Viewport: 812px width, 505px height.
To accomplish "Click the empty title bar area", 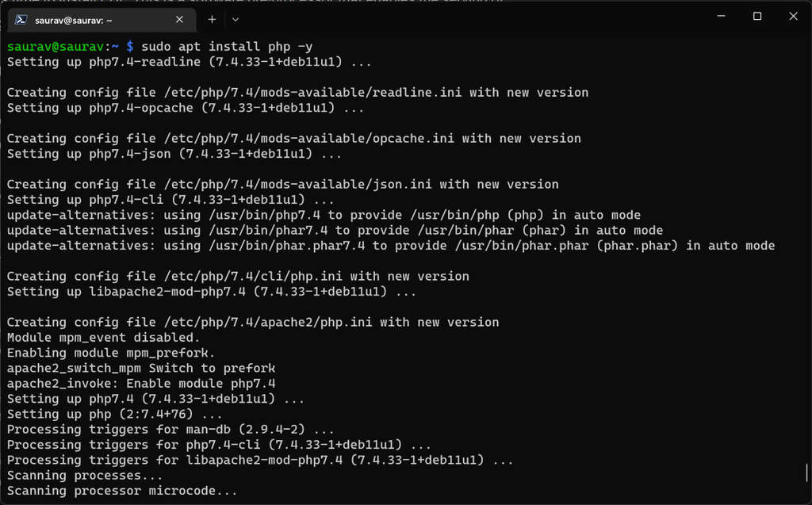I will pos(476,17).
